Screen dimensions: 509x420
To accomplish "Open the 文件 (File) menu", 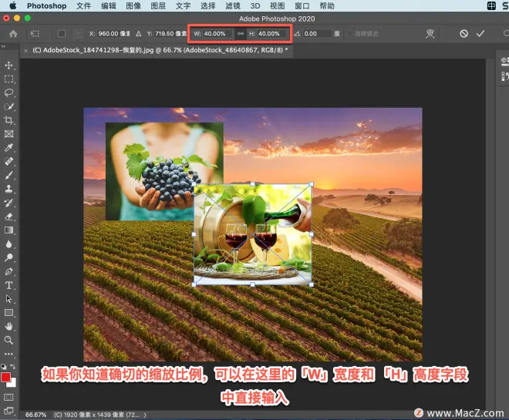I will 83,6.
